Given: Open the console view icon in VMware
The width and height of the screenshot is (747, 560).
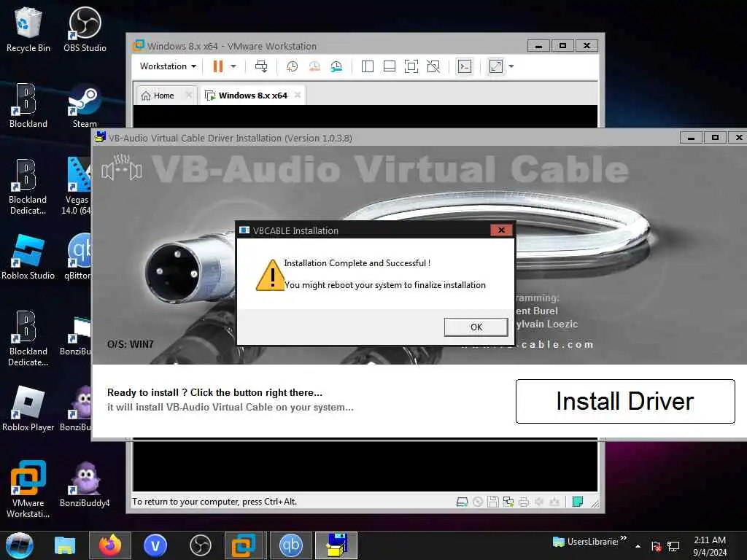Looking at the screenshot, I should click(465, 66).
